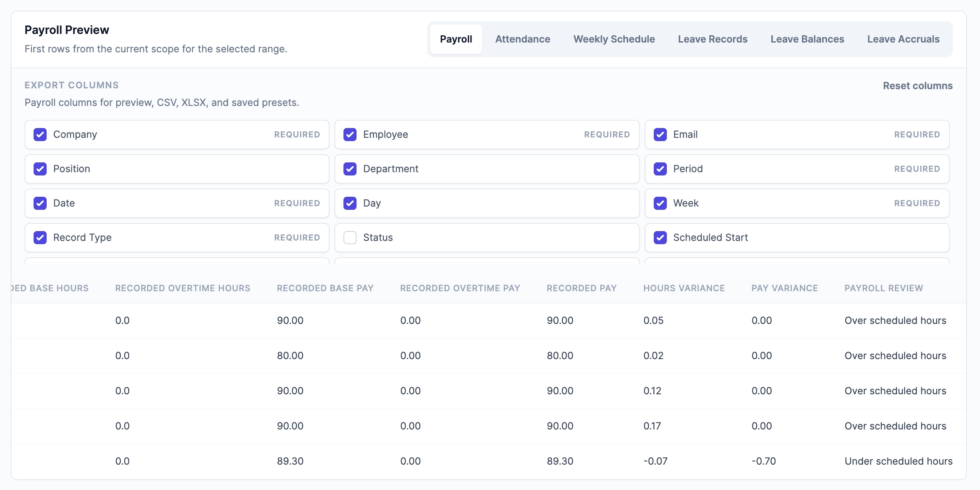The image size is (980, 490).
Task: Click the 89.30 recorded base pay cell
Action: coord(290,461)
